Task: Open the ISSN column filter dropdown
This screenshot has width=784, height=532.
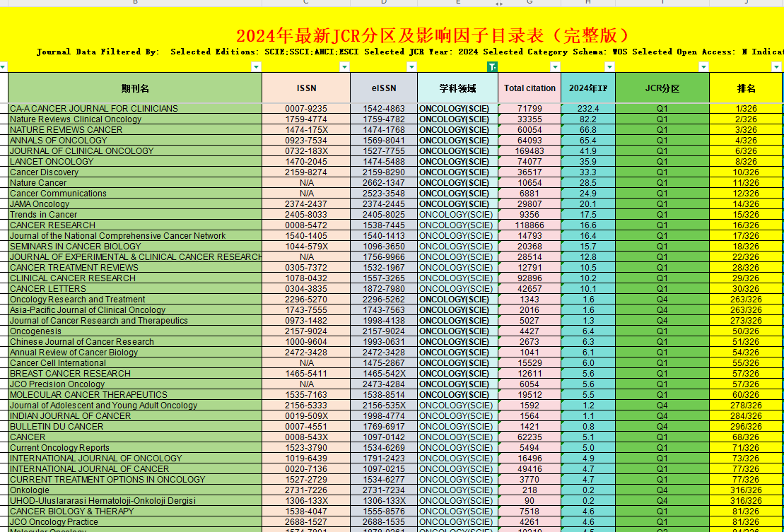Action: coord(344,67)
